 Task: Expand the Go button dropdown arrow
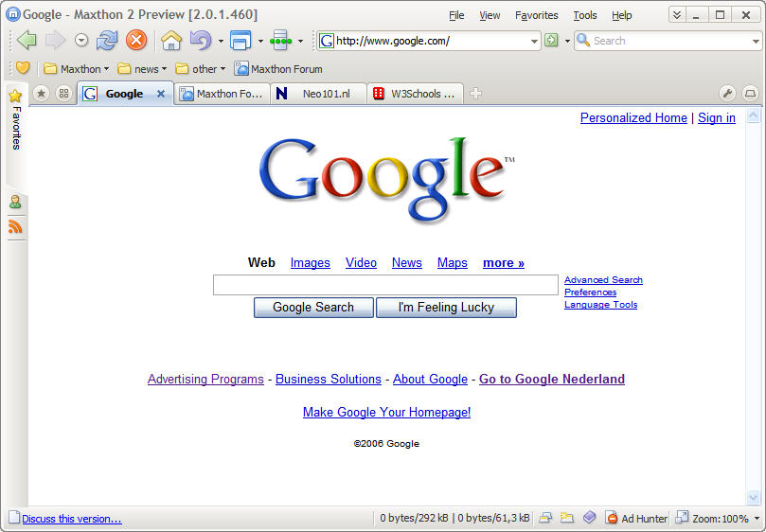(567, 41)
